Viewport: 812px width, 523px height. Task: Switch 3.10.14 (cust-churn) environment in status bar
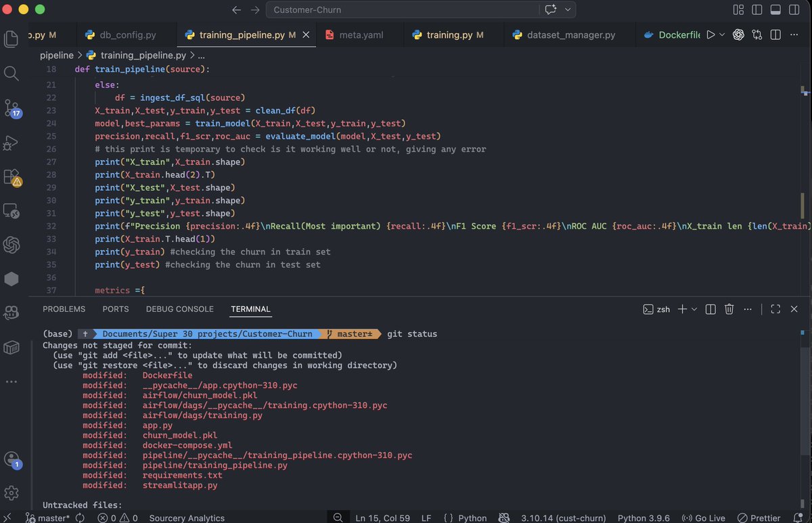pyautogui.click(x=564, y=518)
